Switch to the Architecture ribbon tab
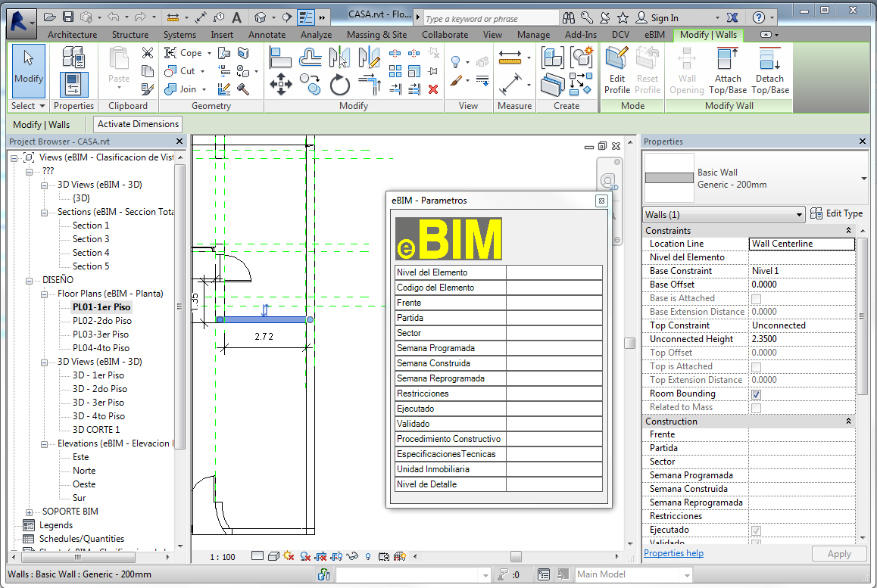Viewport: 877px width, 588px height. pyautogui.click(x=72, y=35)
